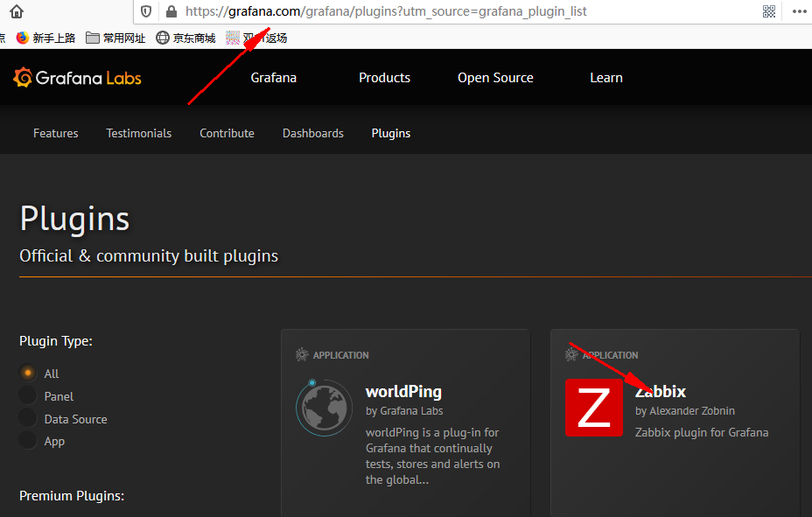Open the Learn navigation menu

(x=606, y=78)
